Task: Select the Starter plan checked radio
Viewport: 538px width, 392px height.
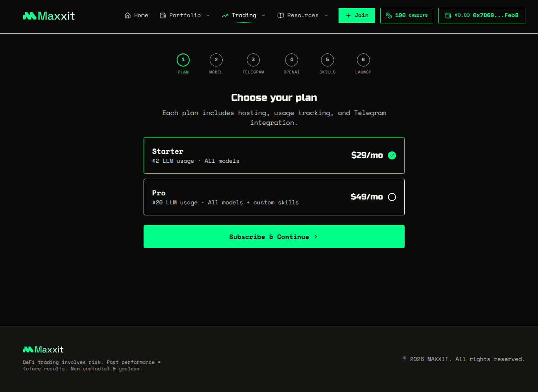Action: coord(392,155)
